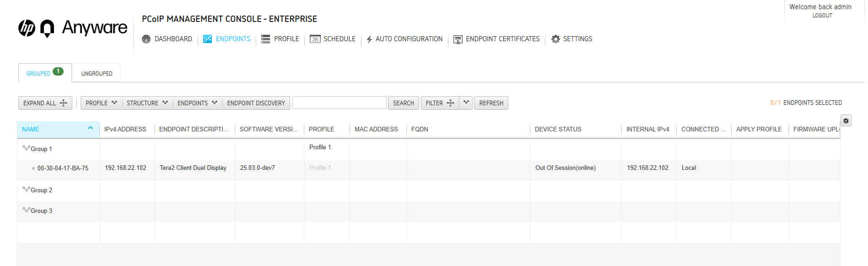Click the Filter add-cross icon
The height and width of the screenshot is (266, 868).
point(450,103)
